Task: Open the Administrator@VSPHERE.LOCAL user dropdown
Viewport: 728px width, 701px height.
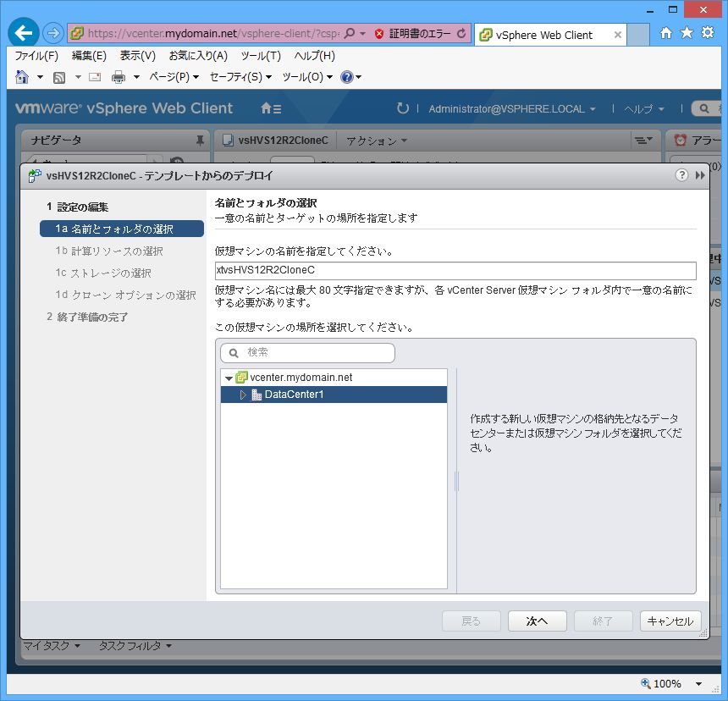Action: tap(511, 109)
